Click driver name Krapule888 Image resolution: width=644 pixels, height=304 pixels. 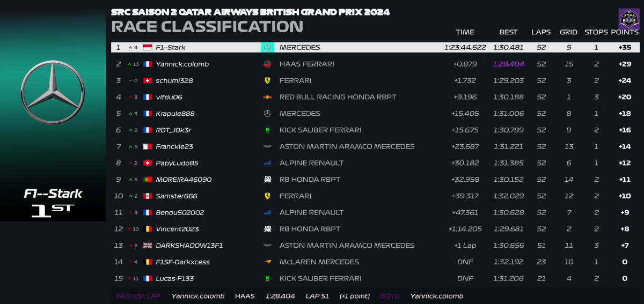(x=175, y=114)
